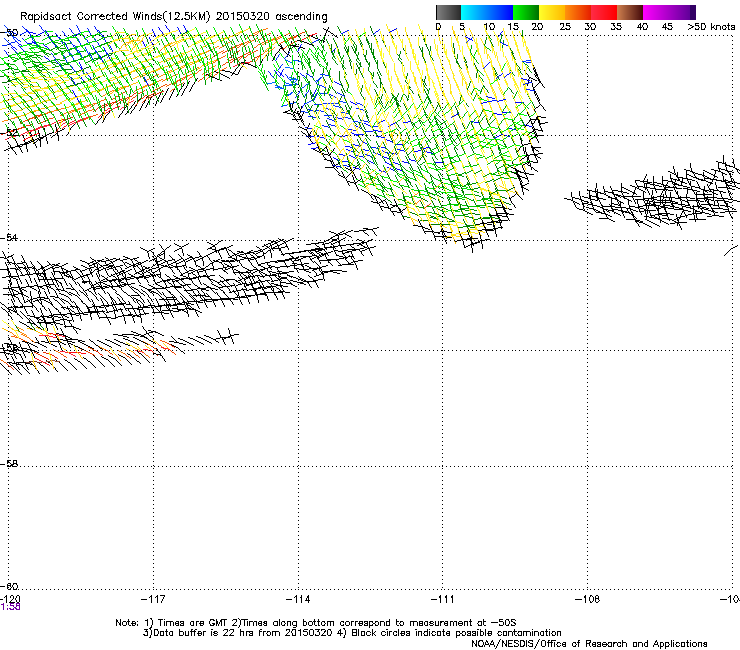Click the latitude label '-60'

tap(9, 586)
